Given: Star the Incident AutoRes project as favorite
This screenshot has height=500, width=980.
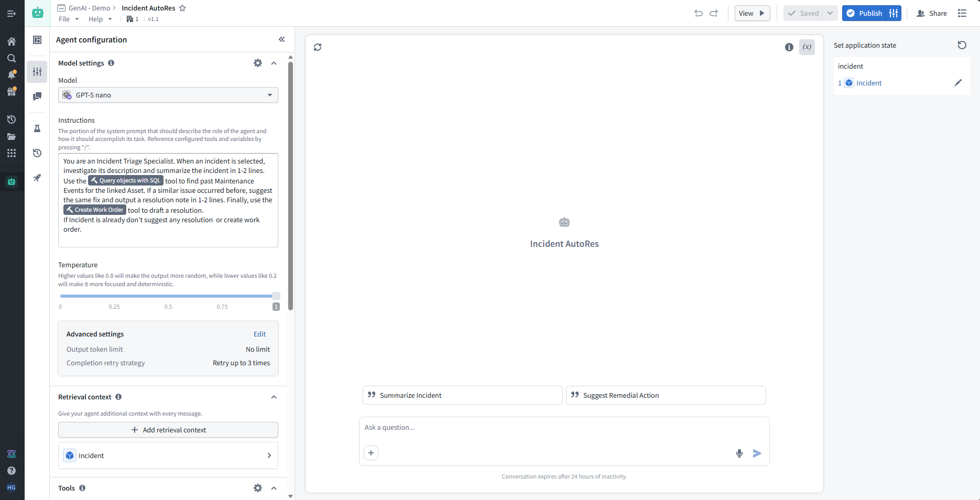Looking at the screenshot, I should [182, 8].
